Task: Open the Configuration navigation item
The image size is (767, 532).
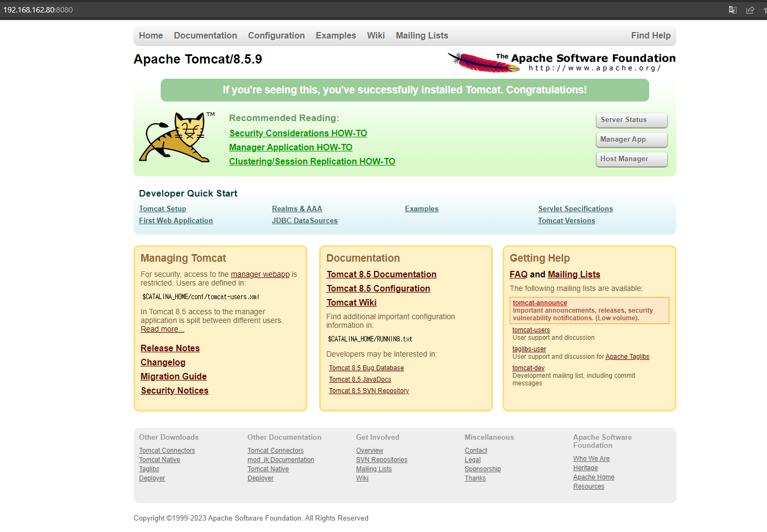Action: tap(276, 35)
